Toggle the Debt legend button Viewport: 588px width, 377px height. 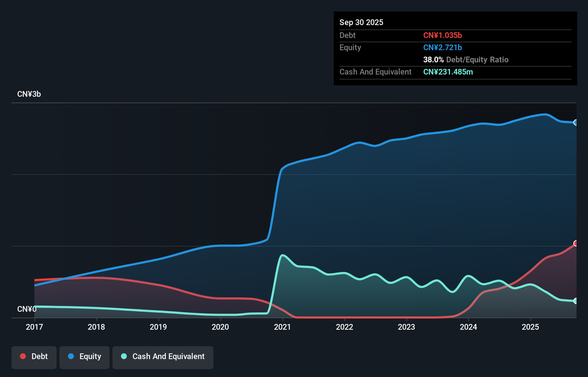point(34,357)
